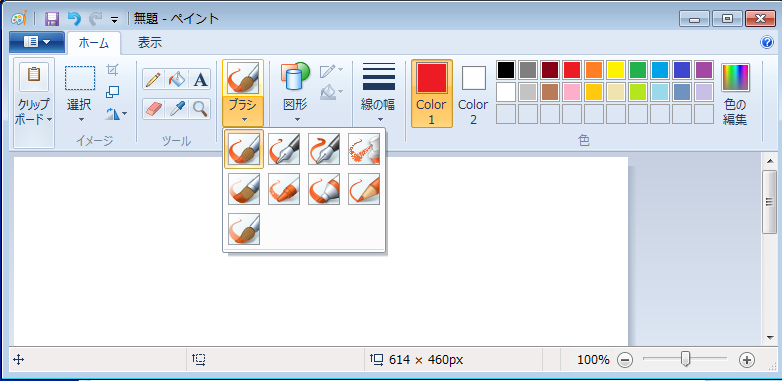Pick the green color swatch

coord(638,70)
